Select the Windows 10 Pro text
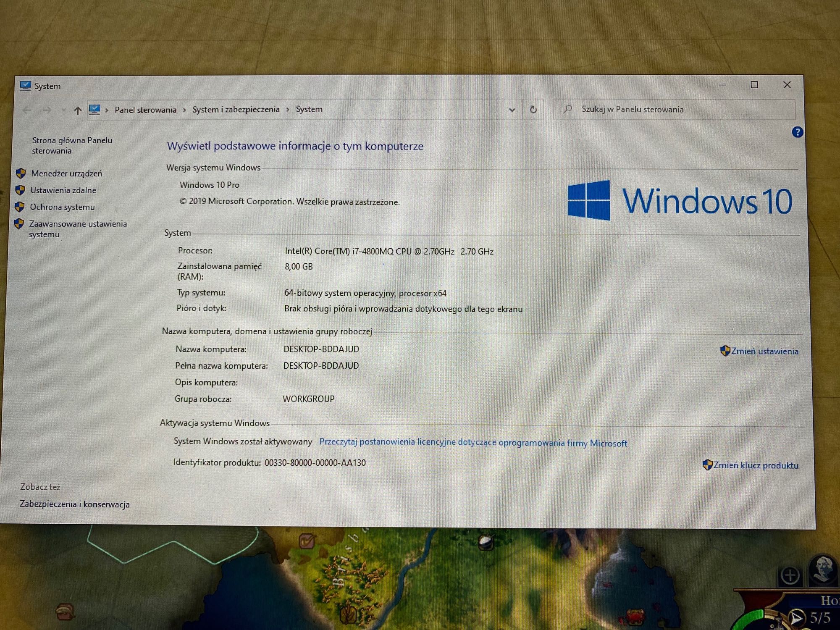 tap(210, 185)
